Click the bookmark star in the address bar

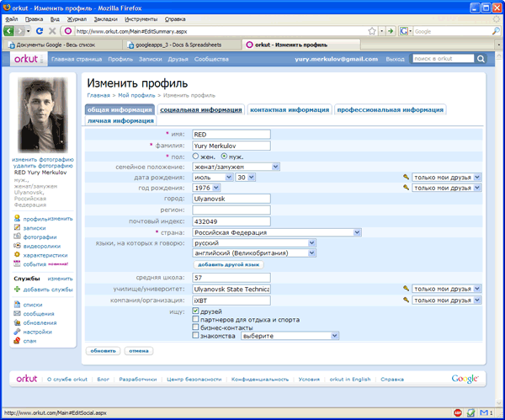click(372, 31)
